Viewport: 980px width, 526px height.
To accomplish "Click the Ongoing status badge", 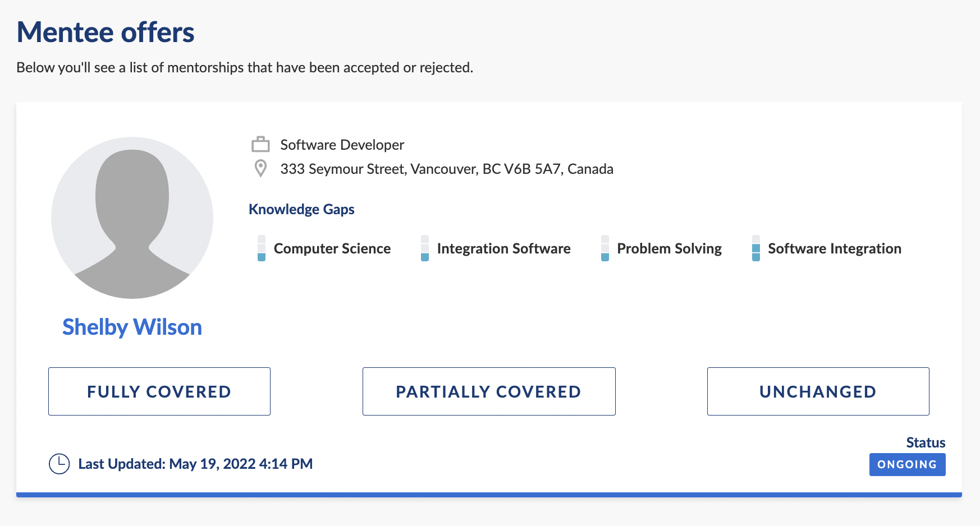I will click(x=908, y=464).
